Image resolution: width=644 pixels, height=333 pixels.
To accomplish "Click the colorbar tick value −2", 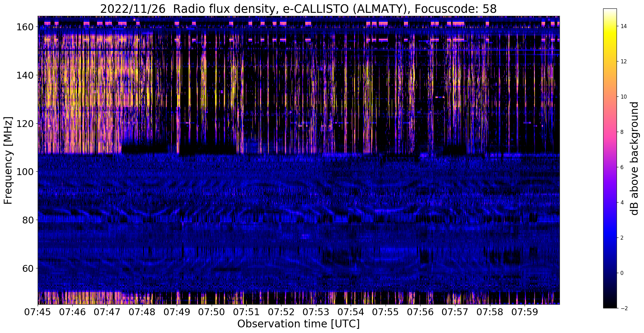I will [624, 308].
